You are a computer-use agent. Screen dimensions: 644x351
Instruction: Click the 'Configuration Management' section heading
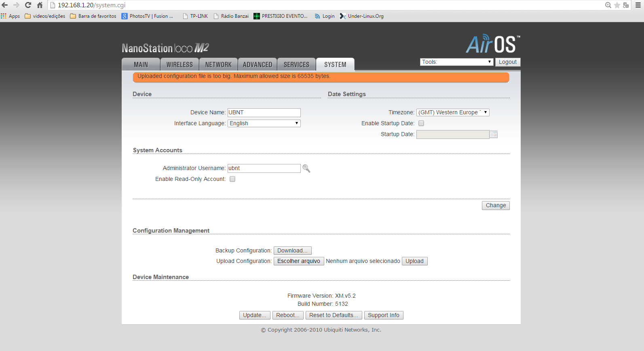tap(171, 231)
